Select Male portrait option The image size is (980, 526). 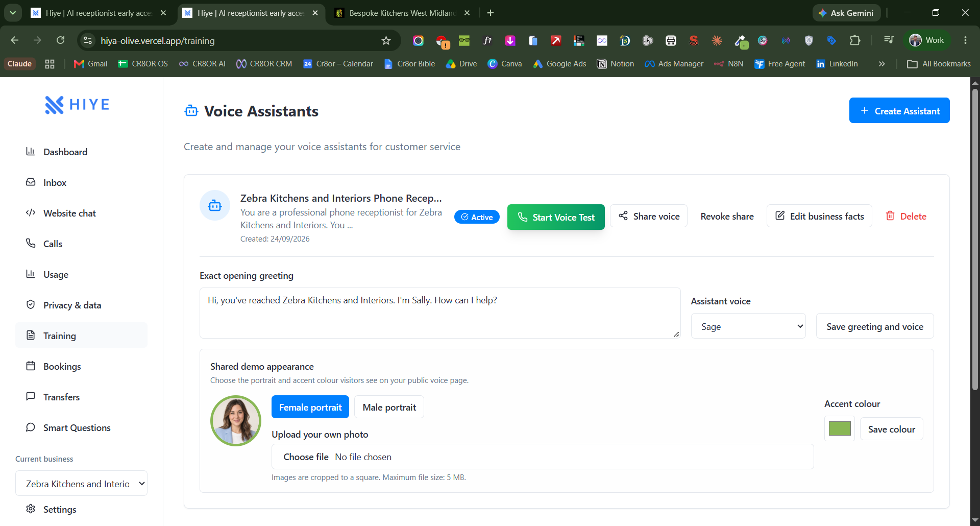pos(389,407)
